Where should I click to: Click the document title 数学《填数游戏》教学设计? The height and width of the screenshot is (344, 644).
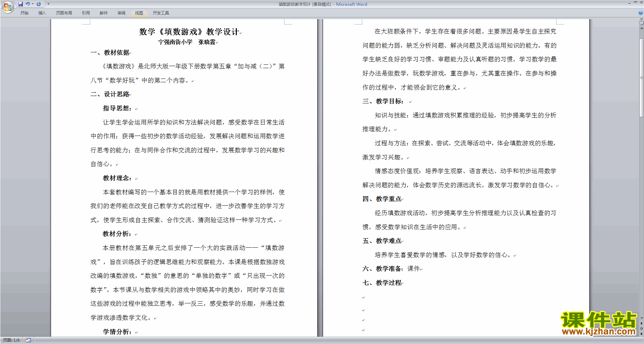pyautogui.click(x=189, y=32)
